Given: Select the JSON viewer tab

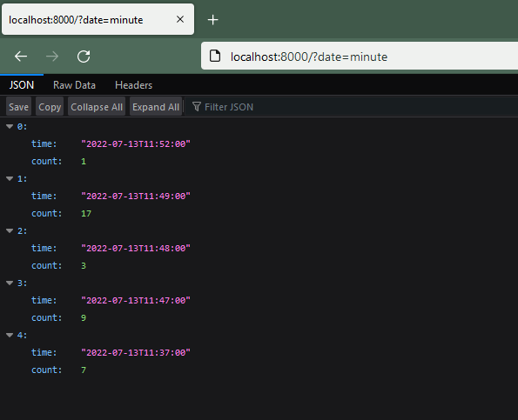Looking at the screenshot, I should 22,85.
